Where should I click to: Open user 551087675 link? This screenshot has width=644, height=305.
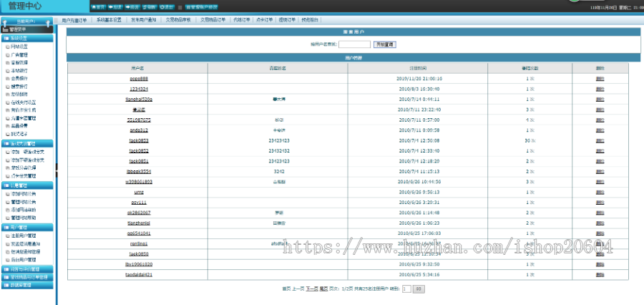click(x=139, y=120)
